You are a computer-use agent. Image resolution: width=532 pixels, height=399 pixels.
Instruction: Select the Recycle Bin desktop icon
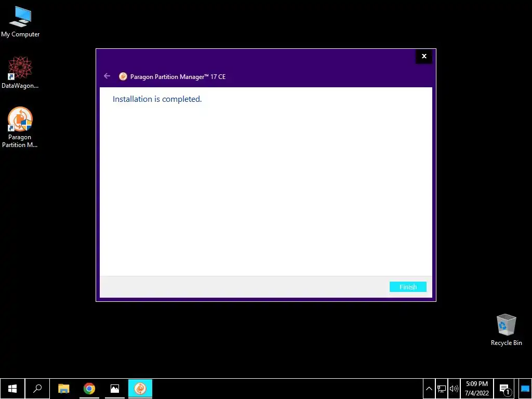[506, 330]
